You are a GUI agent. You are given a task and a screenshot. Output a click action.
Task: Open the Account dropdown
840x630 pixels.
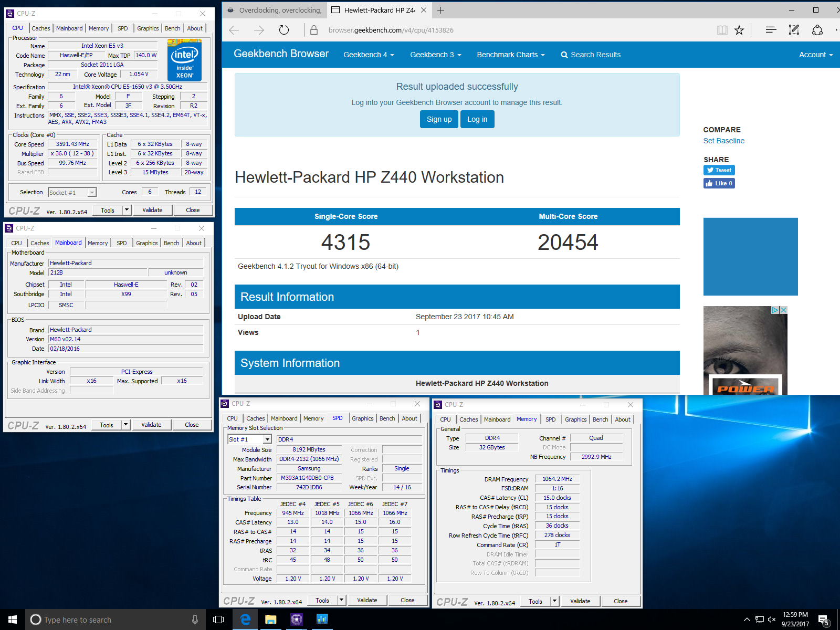pyautogui.click(x=816, y=55)
